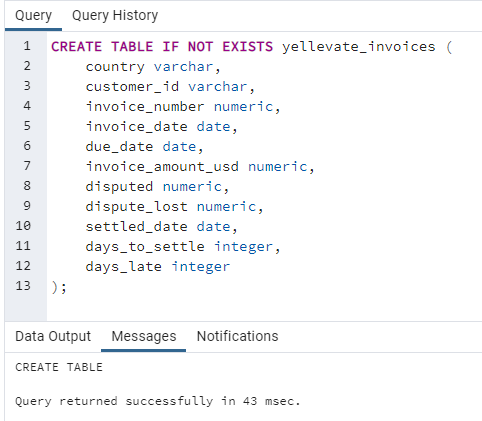Click the days_to_settle integer type

pyautogui.click(x=243, y=247)
